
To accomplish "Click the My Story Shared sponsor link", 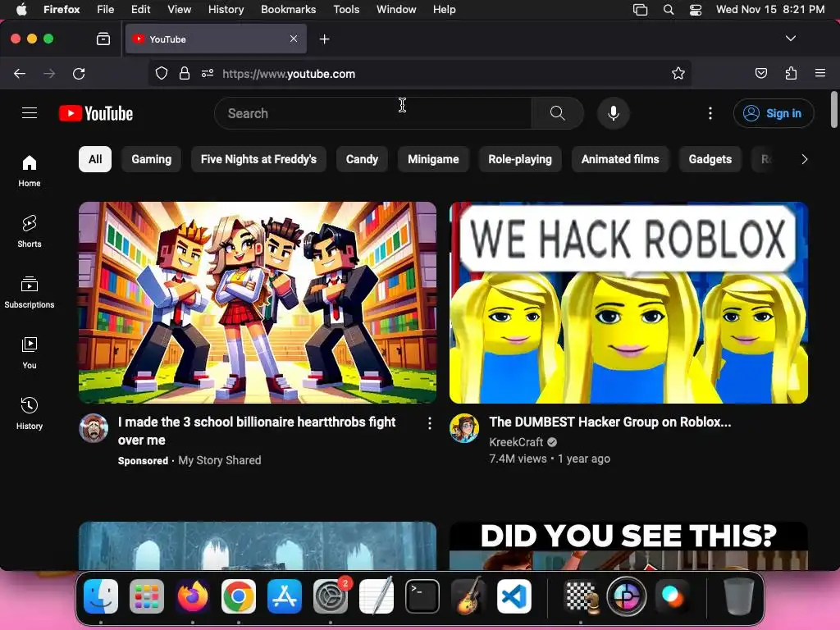I will click(x=220, y=460).
